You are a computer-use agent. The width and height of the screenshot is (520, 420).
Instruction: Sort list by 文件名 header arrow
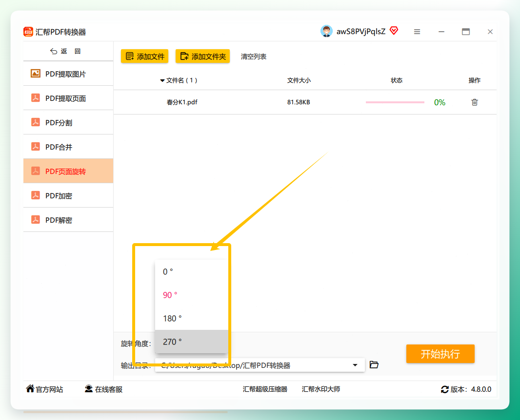162,80
